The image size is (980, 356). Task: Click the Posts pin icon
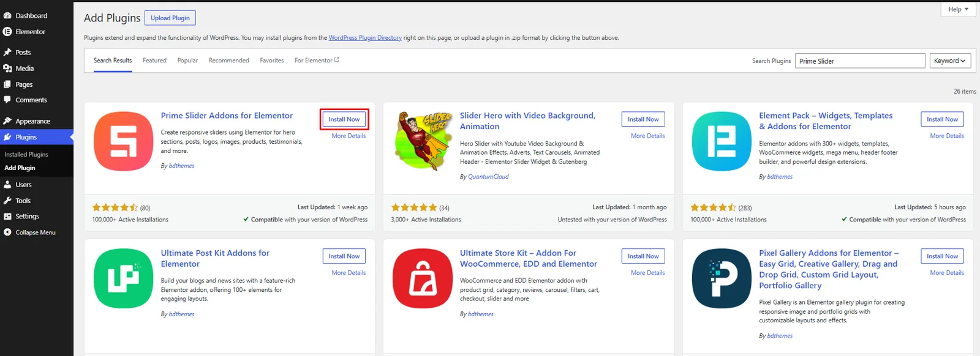(x=7, y=53)
